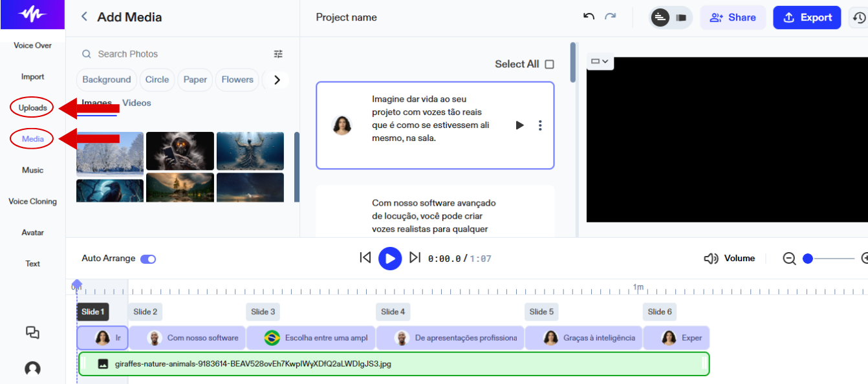Skip to the next slide
This screenshot has height=384, width=868.
(x=415, y=258)
